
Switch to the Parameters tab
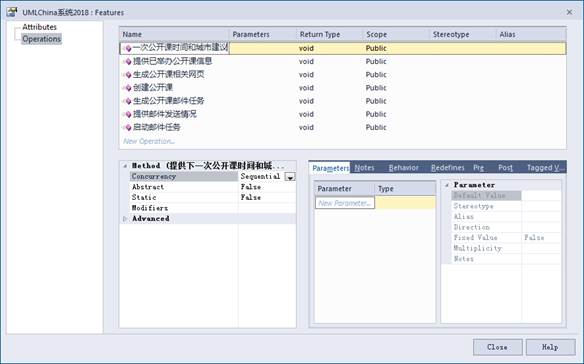(330, 168)
